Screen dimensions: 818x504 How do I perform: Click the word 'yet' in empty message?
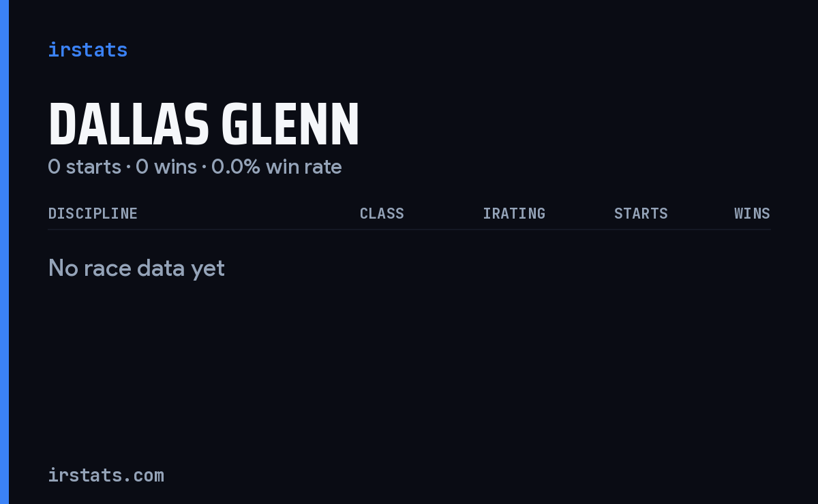pyautogui.click(x=208, y=269)
